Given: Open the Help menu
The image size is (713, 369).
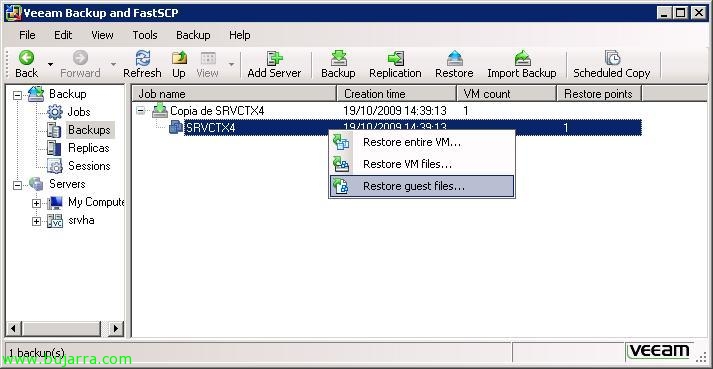Looking at the screenshot, I should click(240, 35).
